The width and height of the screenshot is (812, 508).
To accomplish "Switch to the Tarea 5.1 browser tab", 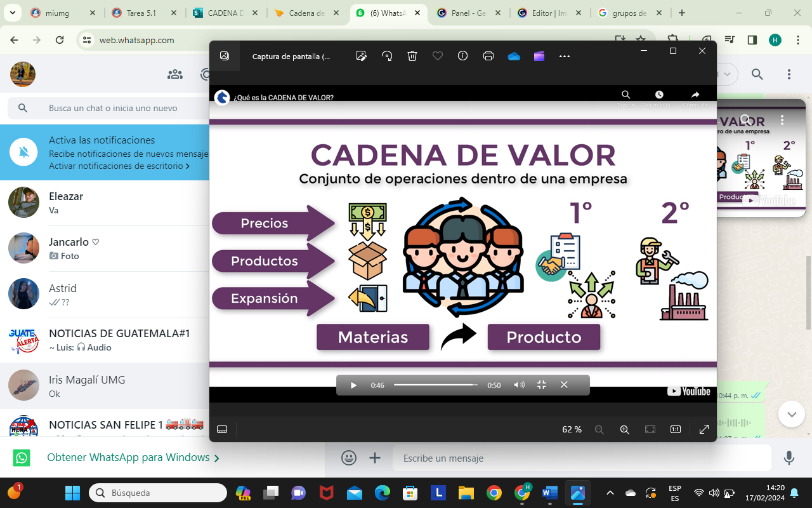I will click(143, 11).
